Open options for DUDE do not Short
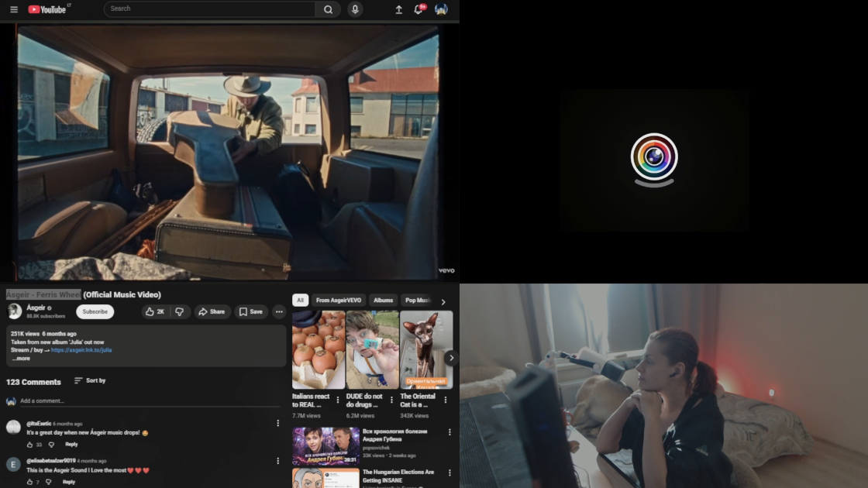 391,400
